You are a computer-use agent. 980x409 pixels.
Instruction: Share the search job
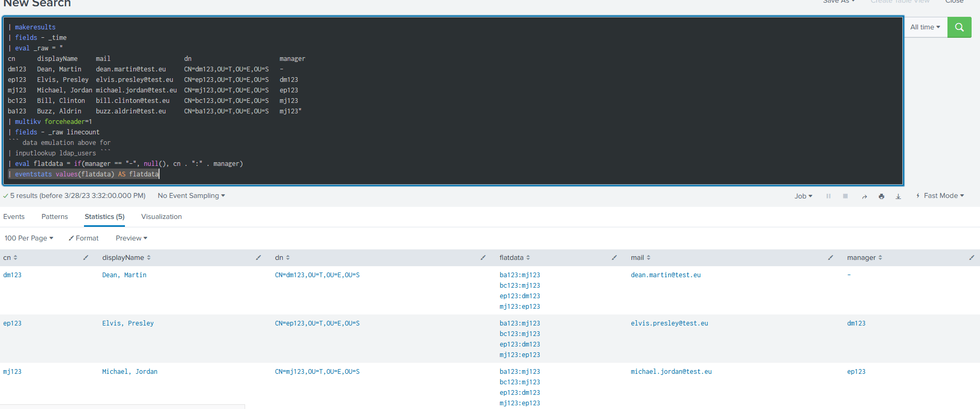tap(864, 196)
